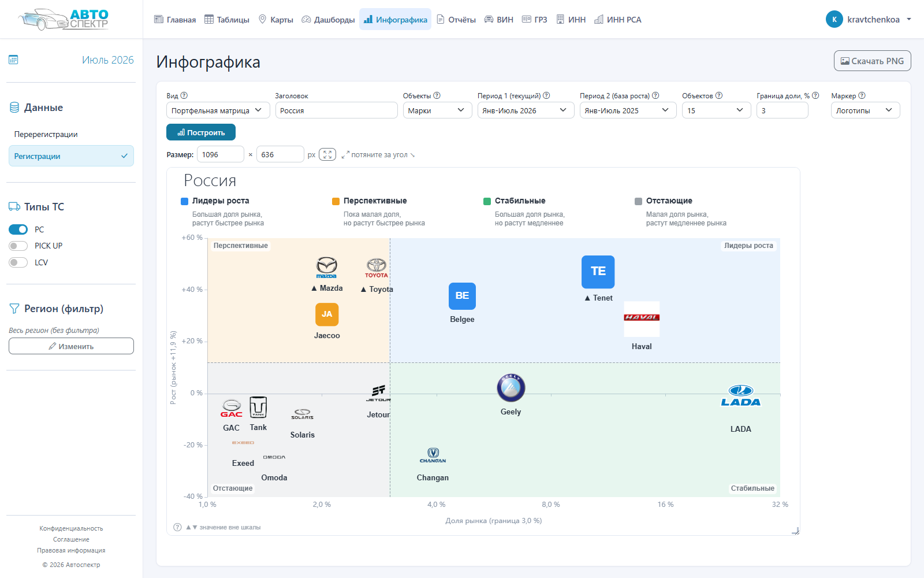Click the fit-to-size expand icon
The width and height of the screenshot is (924, 578).
[x=327, y=154]
